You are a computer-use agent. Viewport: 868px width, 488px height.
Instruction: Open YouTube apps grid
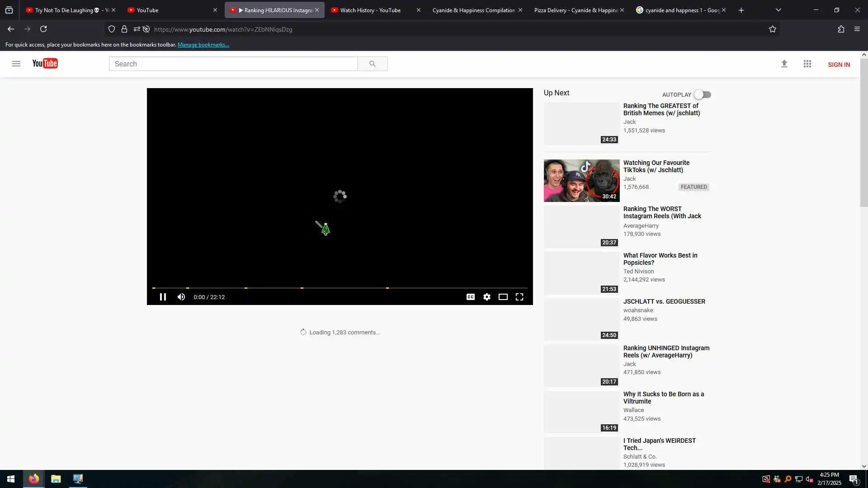pos(807,64)
